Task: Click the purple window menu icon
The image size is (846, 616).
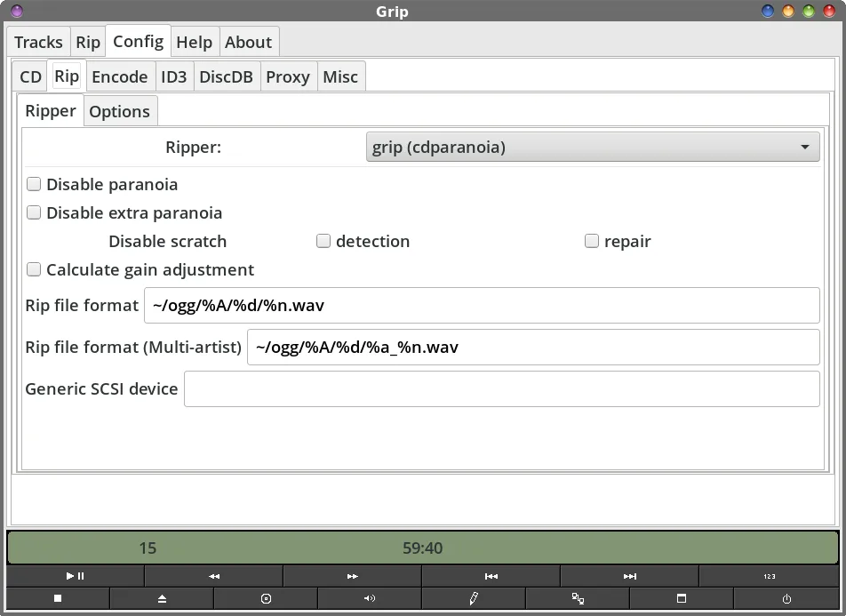Action: (x=17, y=11)
